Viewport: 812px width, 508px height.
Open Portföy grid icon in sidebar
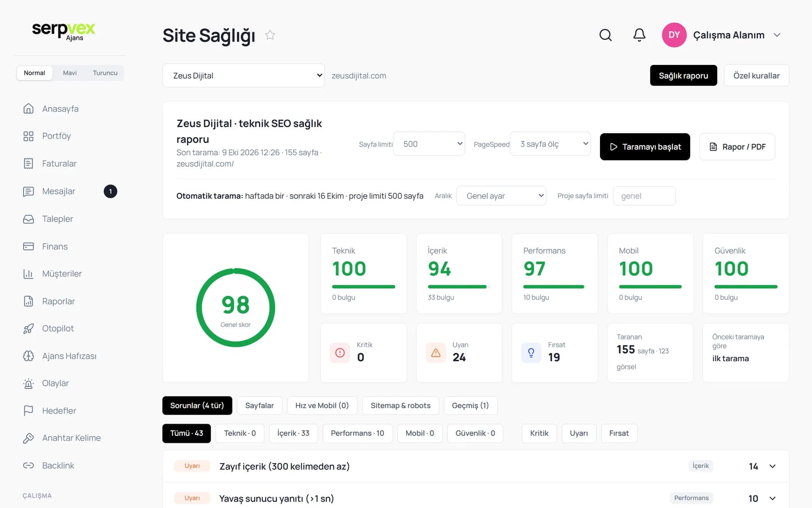[28, 136]
